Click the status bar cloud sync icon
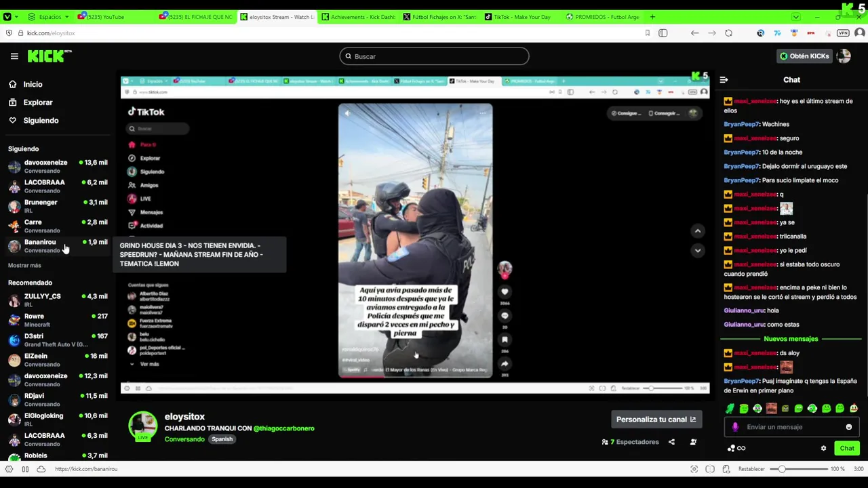The height and width of the screenshot is (488, 868). click(x=41, y=469)
